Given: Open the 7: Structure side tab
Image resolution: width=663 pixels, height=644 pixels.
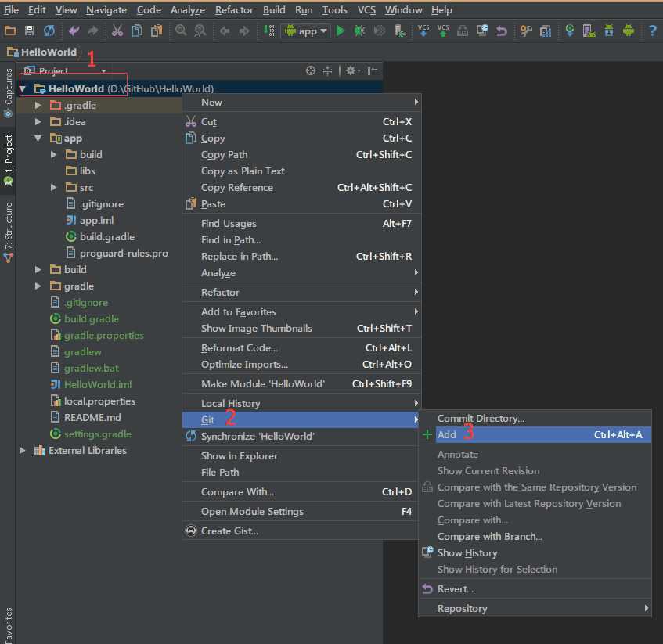Looking at the screenshot, I should [8, 232].
